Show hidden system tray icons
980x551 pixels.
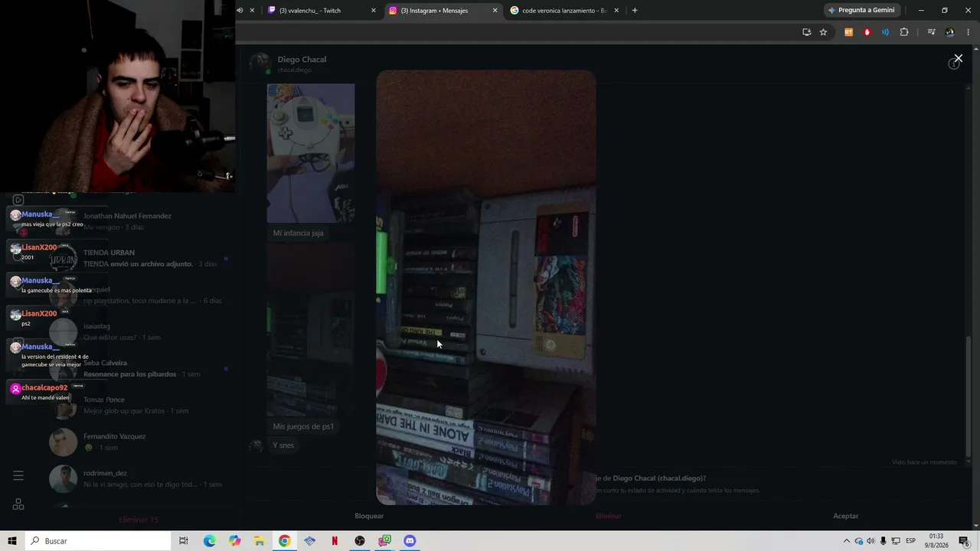(x=846, y=541)
